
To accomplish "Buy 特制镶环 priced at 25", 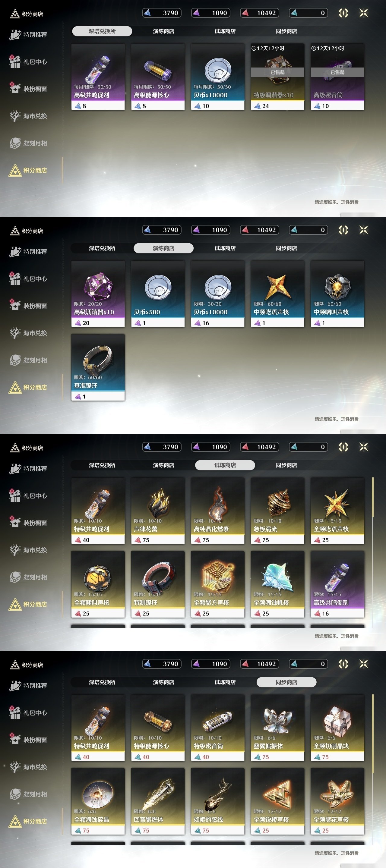I will [158, 584].
